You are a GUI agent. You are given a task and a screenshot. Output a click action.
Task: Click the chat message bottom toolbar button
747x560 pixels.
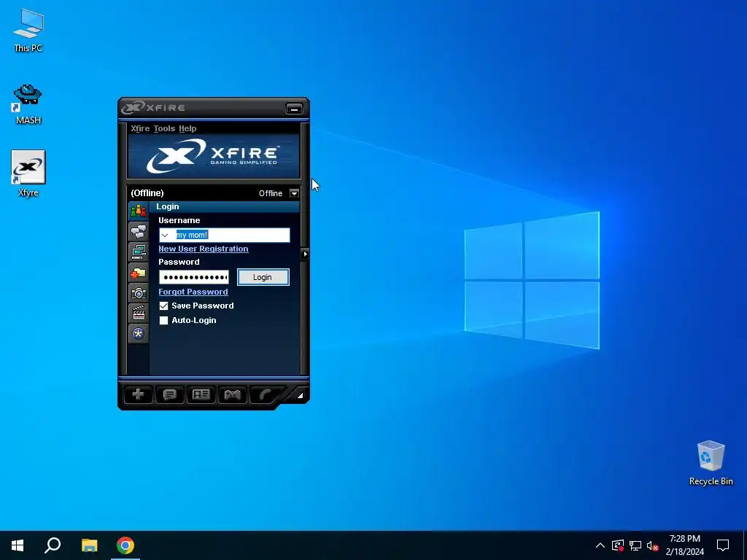(169, 394)
